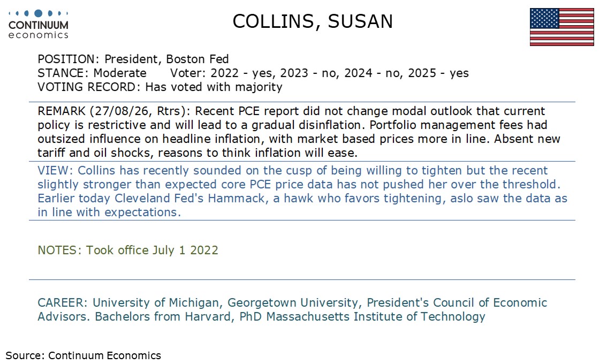This screenshot has width=607, height=364.
Task: Click the United States flag image
Action: (x=562, y=27)
